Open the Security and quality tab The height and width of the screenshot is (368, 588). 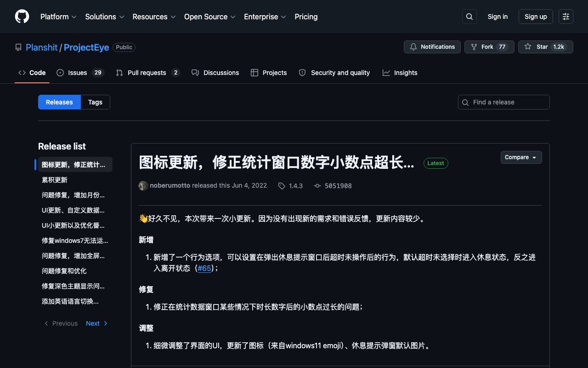[x=334, y=73]
